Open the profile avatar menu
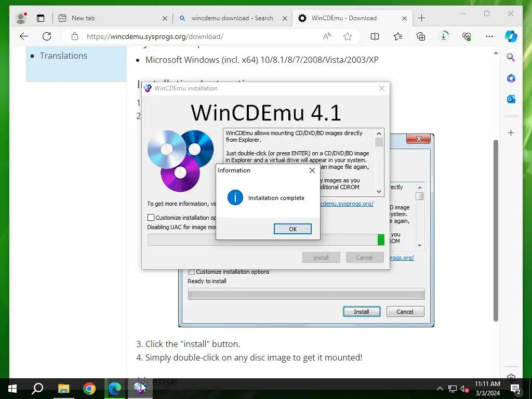This screenshot has width=532, height=399. coord(21,18)
